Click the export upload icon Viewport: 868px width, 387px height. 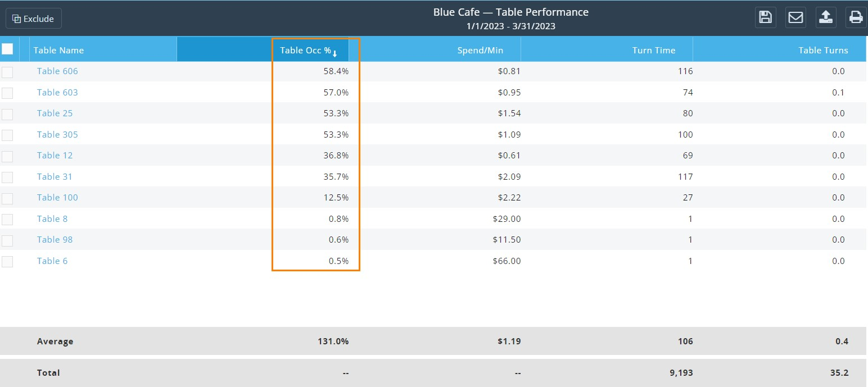point(826,17)
